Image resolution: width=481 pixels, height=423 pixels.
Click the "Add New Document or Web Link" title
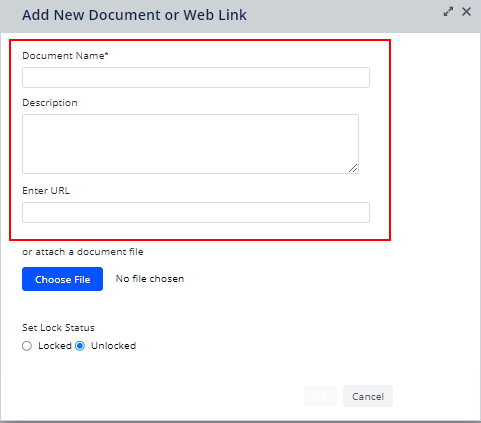click(134, 15)
